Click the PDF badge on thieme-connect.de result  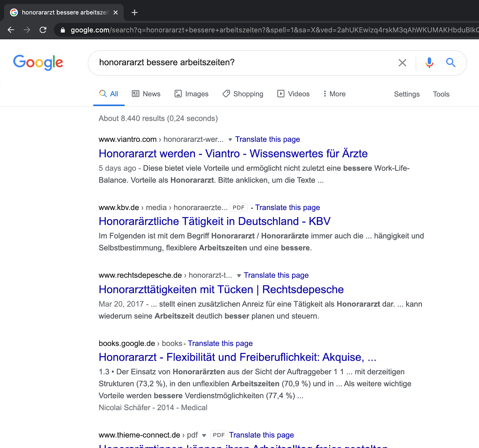pos(219,435)
